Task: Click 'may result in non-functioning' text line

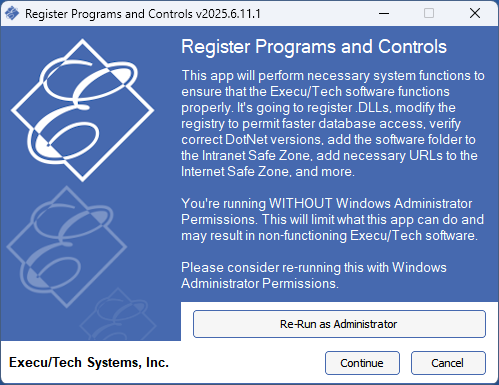Action: [329, 236]
